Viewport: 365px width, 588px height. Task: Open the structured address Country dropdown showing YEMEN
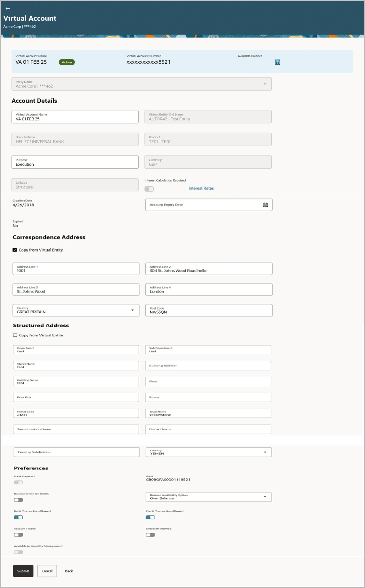(265, 452)
